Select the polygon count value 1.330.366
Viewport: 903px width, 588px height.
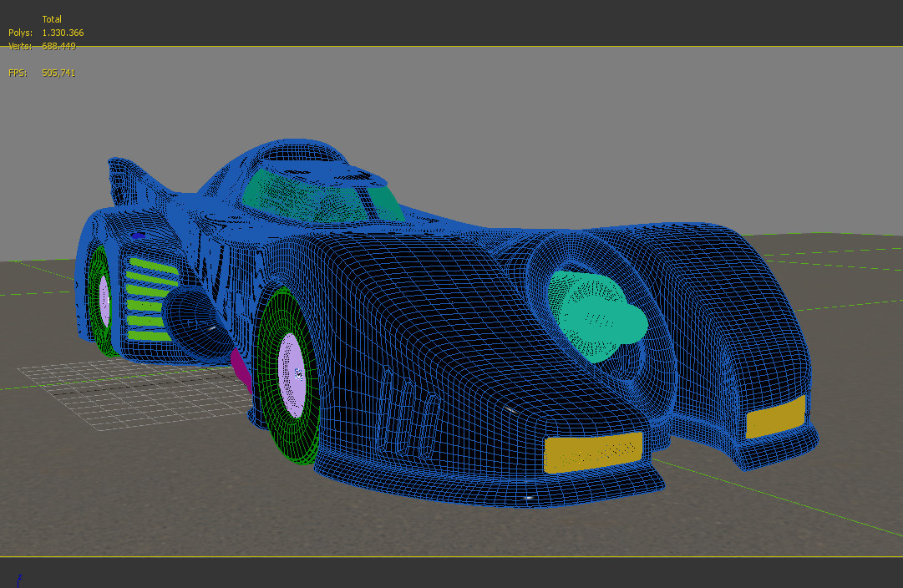(x=63, y=33)
